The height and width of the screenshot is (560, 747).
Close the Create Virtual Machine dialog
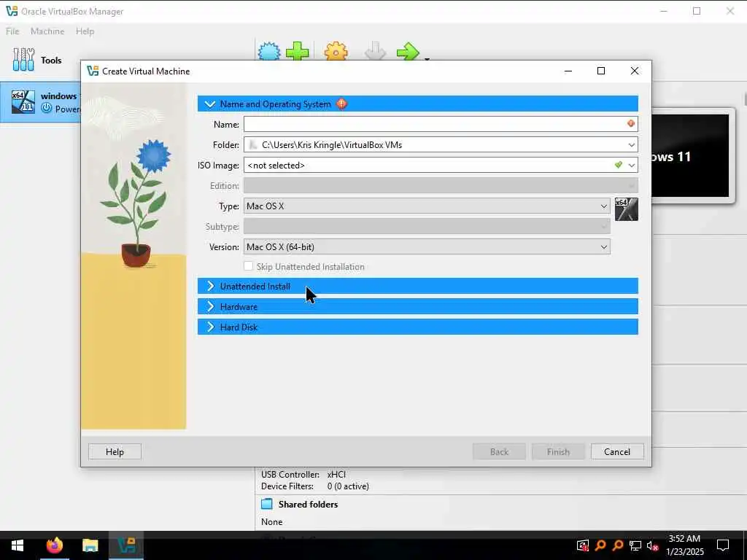point(635,71)
